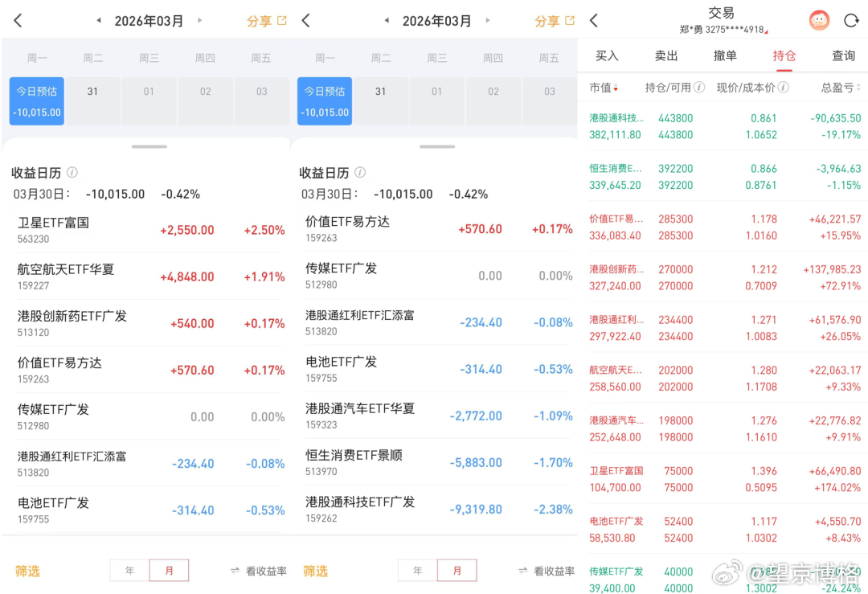This screenshot has height=594, width=868.
Task: Open the 港股通汽车 holding with +22,776.82
Action: click(x=725, y=428)
